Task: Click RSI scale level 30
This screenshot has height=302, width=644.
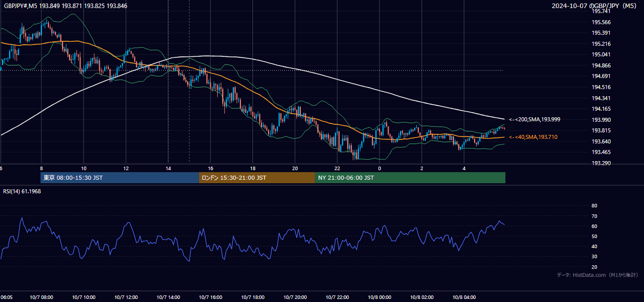Action: pos(594,257)
